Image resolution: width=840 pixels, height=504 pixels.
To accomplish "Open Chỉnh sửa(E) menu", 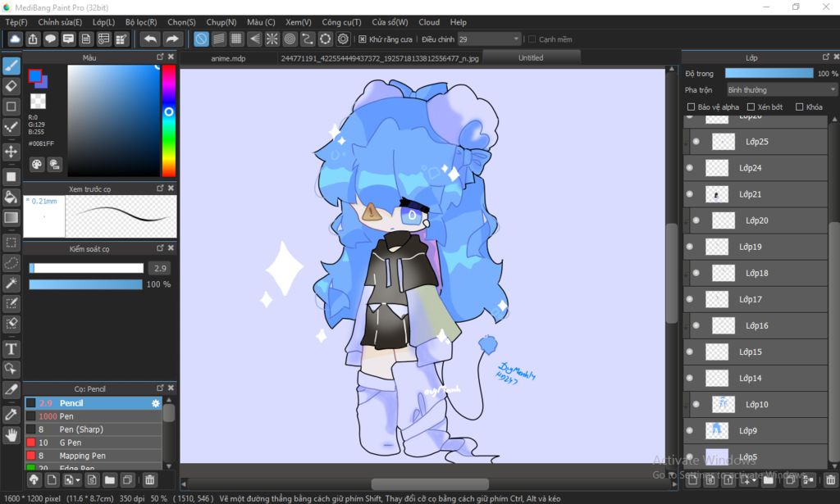I will 60,22.
